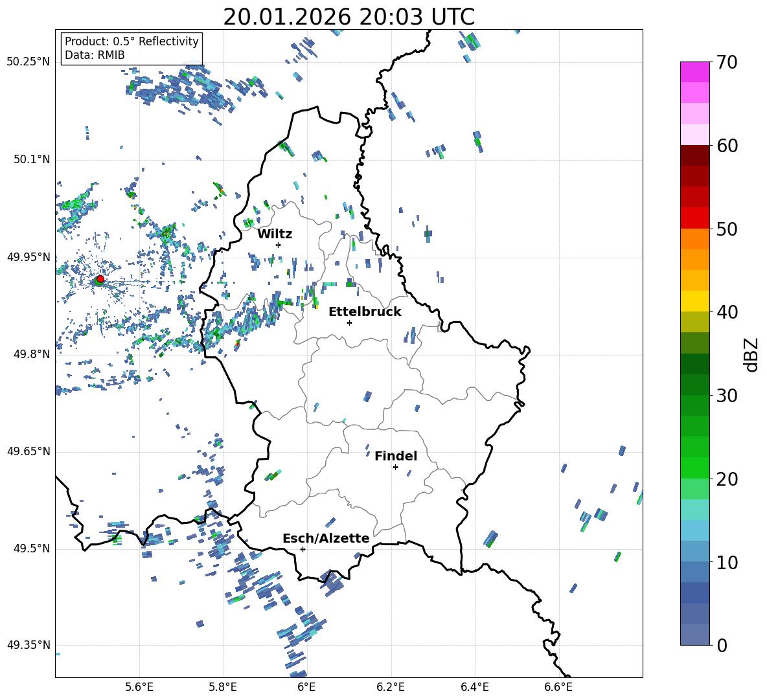767x700 pixels.
Task: Click the 30 tick label on colorbar
Action: (726, 396)
